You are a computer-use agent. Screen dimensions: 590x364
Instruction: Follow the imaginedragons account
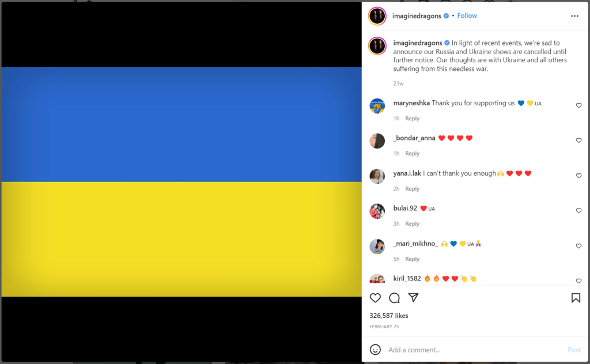[x=467, y=16]
